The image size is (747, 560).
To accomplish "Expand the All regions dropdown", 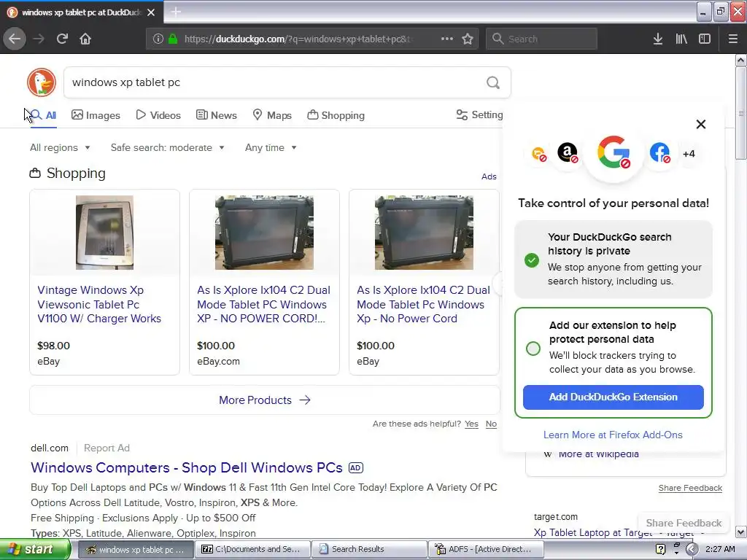I will pos(60,147).
